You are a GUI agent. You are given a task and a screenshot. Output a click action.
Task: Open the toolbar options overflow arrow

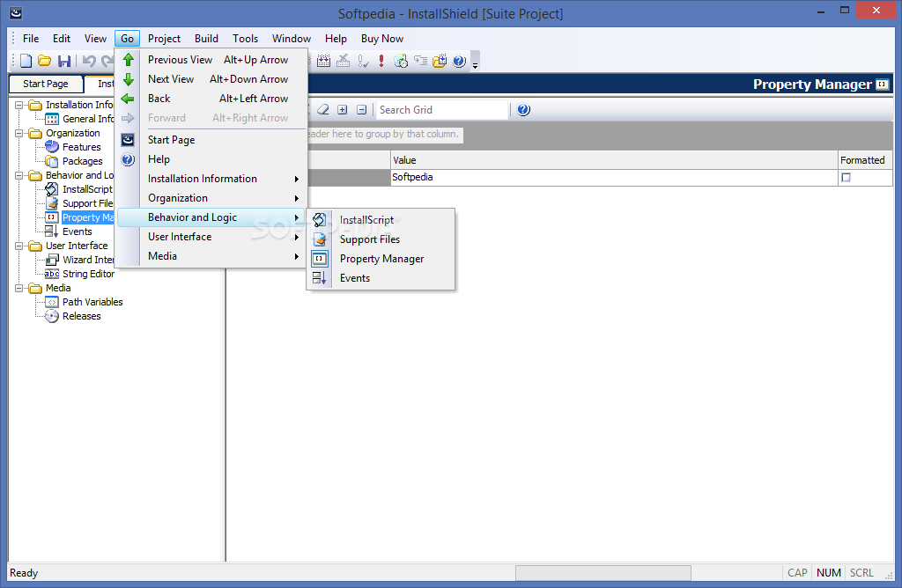(x=475, y=62)
